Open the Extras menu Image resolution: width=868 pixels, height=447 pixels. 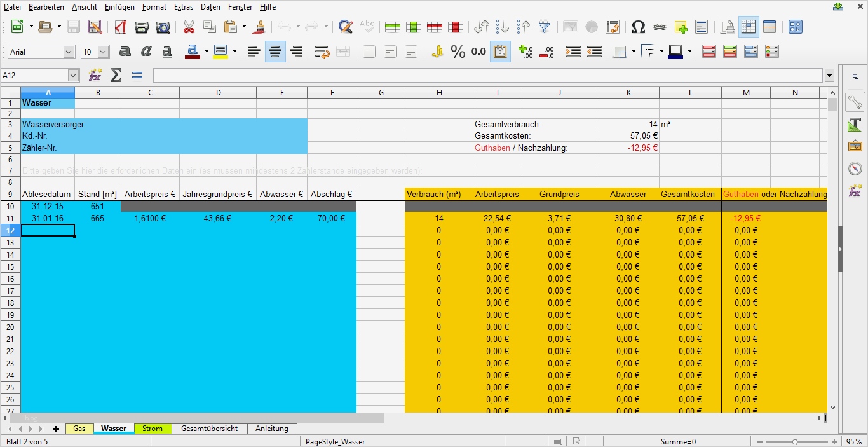pos(184,7)
